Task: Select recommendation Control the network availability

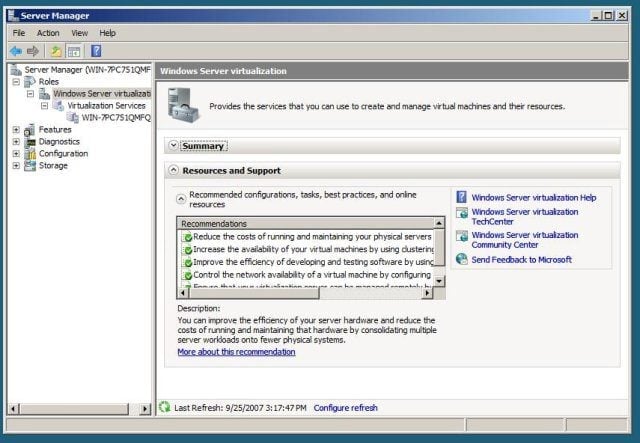Action: [x=311, y=275]
